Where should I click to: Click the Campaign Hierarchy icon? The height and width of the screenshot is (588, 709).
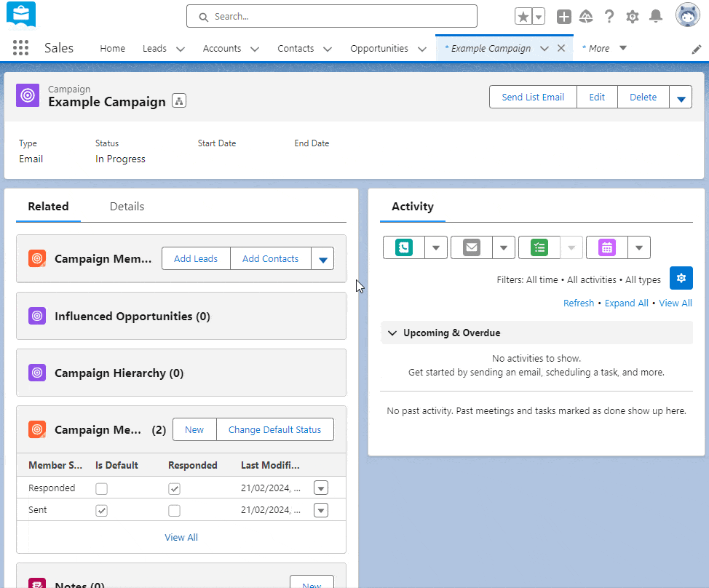37,373
